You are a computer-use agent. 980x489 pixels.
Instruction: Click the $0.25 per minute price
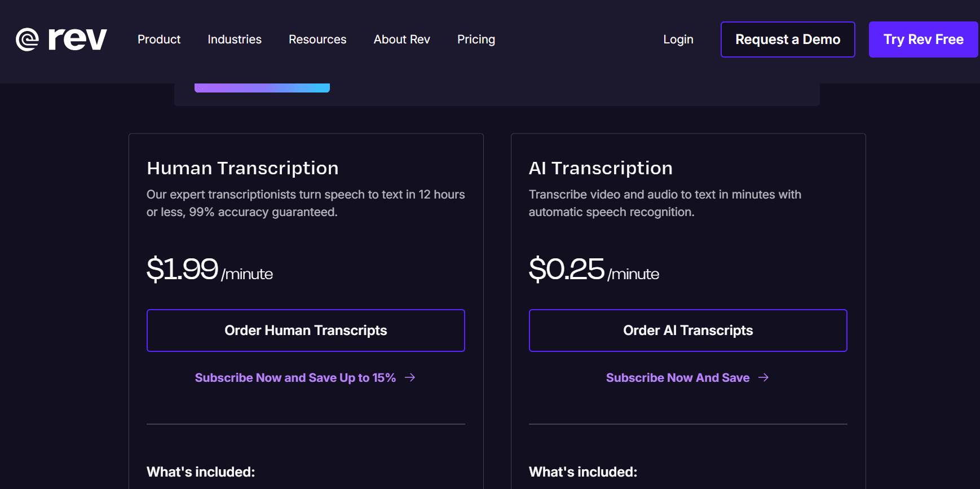point(594,269)
